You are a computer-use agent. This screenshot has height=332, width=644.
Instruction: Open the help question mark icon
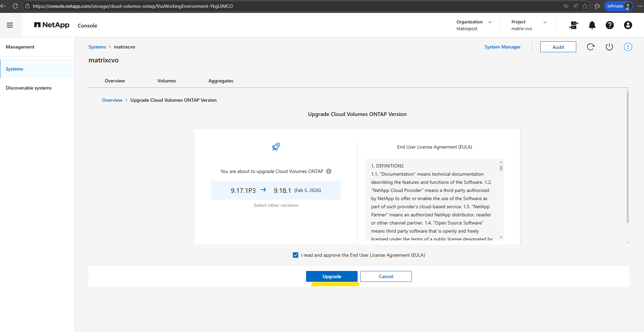[609, 25]
